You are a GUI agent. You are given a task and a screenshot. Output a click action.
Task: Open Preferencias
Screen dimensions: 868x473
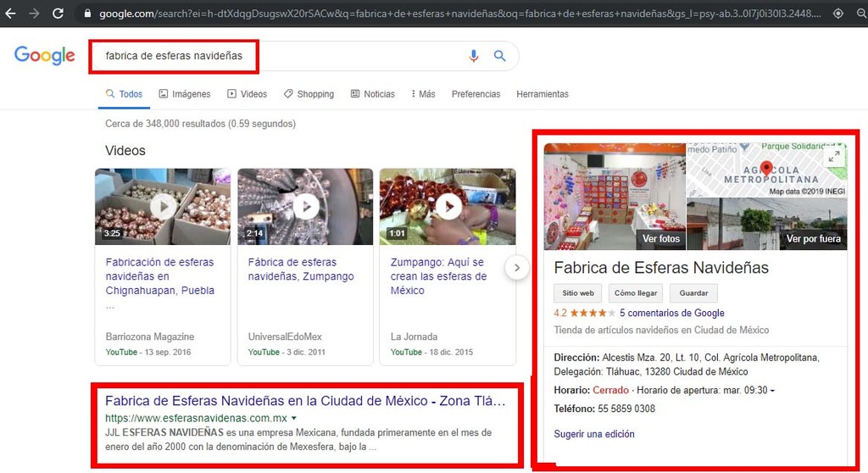coord(476,94)
